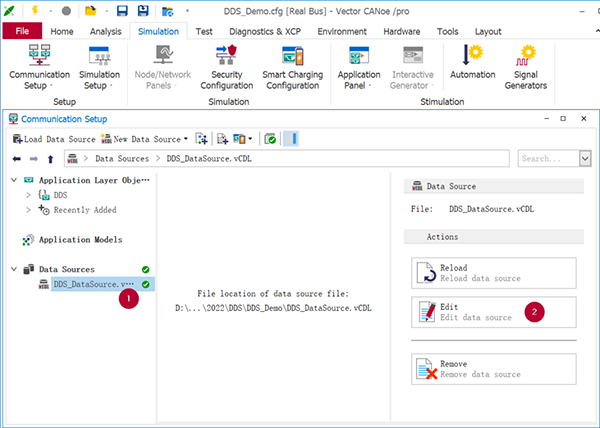Viewport: 600px width, 428px height.
Task: Click Data Sources in the breadcrumb path
Action: pos(122,159)
